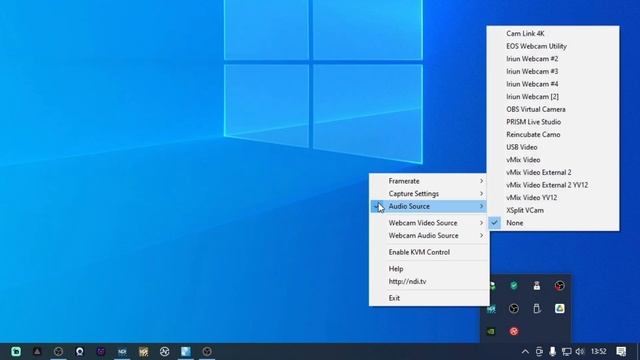Viewport: 640px width, 360px height.
Task: Select PRISM Live Studio
Action: pyautogui.click(x=553, y=122)
